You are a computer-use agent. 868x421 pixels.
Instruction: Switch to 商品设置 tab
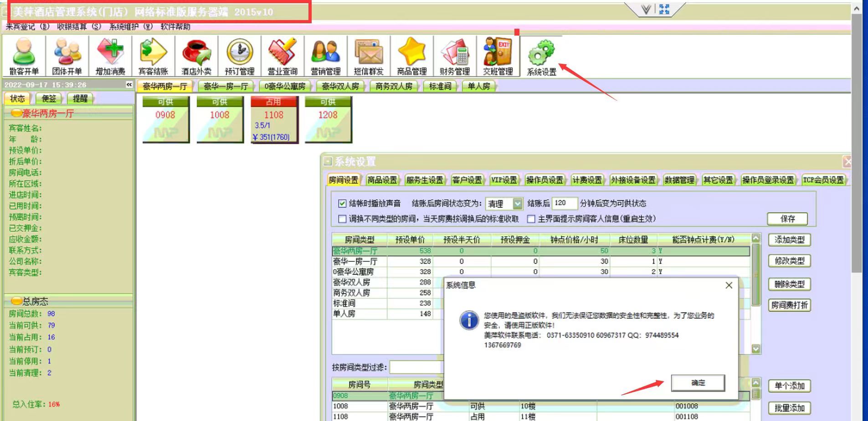pyautogui.click(x=382, y=180)
